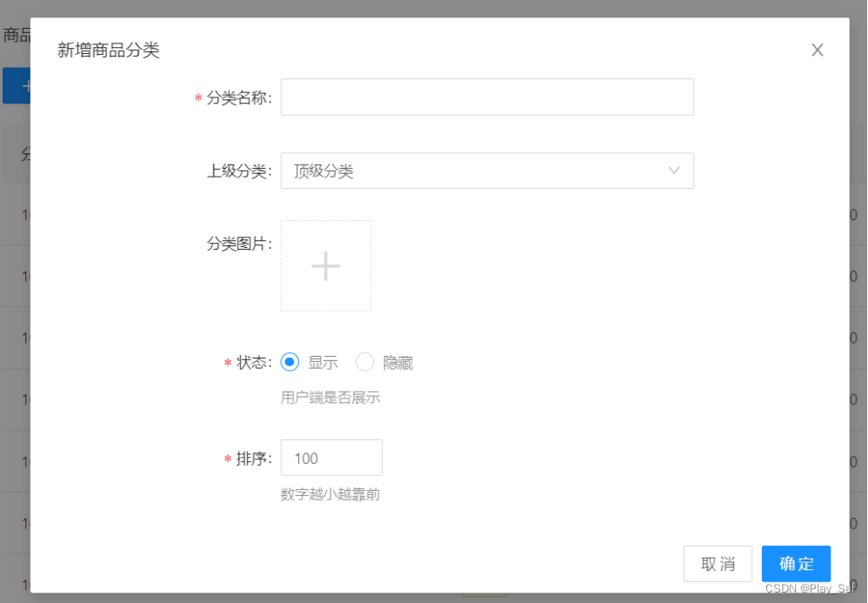The height and width of the screenshot is (603, 868).
Task: Click the 新增商品分类 dialog title
Action: [x=109, y=50]
